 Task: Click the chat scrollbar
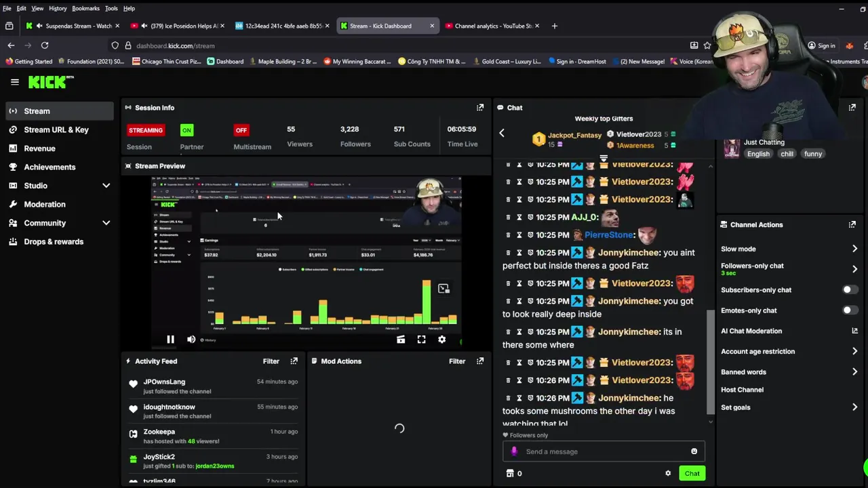tap(711, 363)
